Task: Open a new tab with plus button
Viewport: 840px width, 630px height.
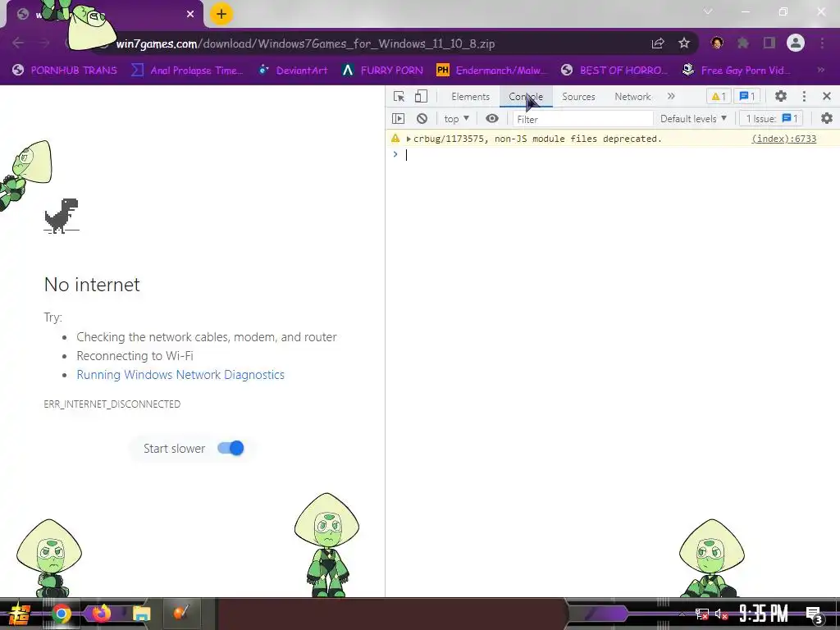Action: tap(221, 14)
